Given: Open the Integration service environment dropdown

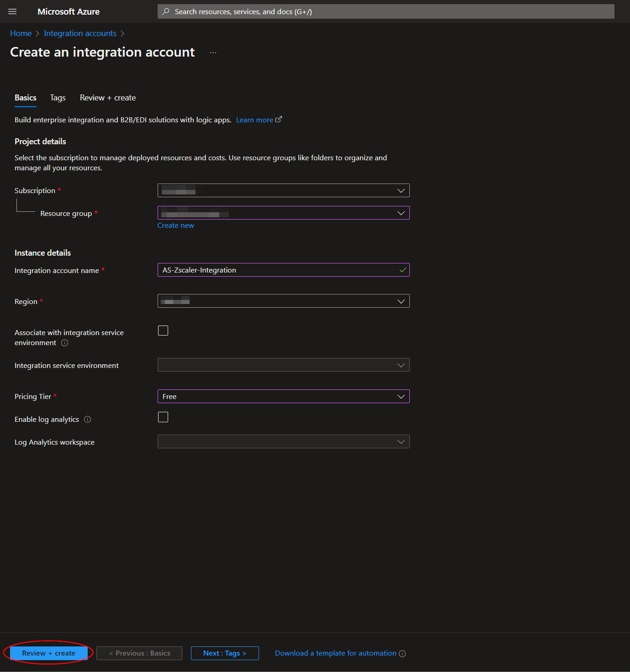Looking at the screenshot, I should [284, 365].
